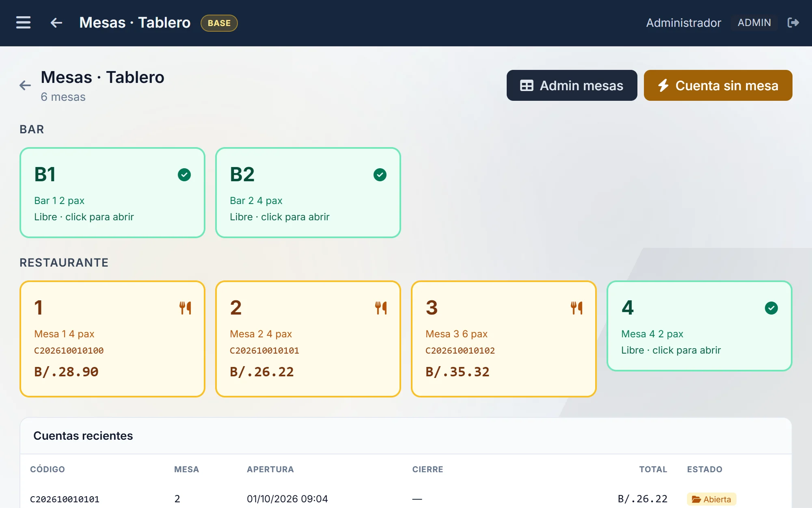Screen dimensions: 812x508
Task: Open free table 4 in Restaurante
Action: 700,326
